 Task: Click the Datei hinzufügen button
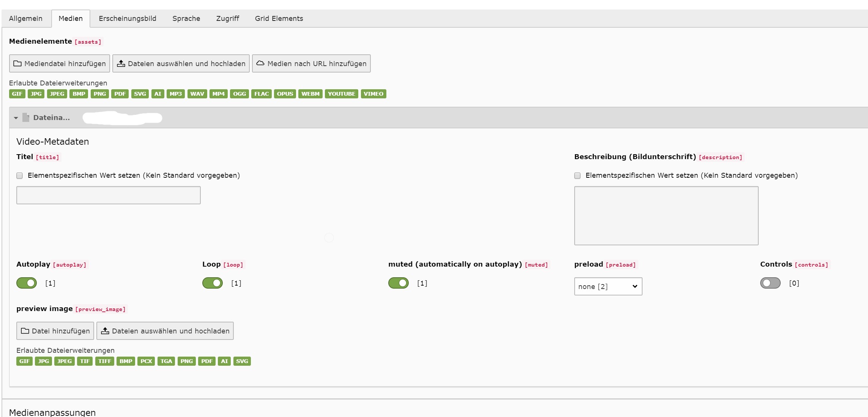pos(55,331)
